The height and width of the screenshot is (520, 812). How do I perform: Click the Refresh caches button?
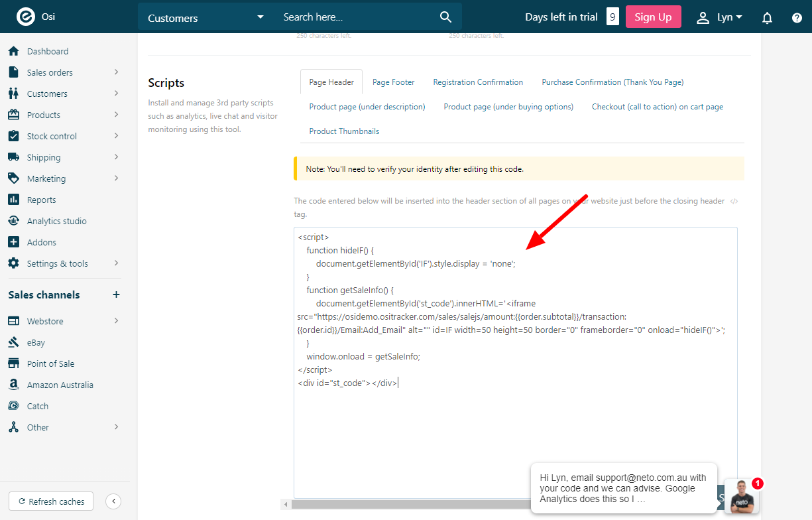pos(51,501)
